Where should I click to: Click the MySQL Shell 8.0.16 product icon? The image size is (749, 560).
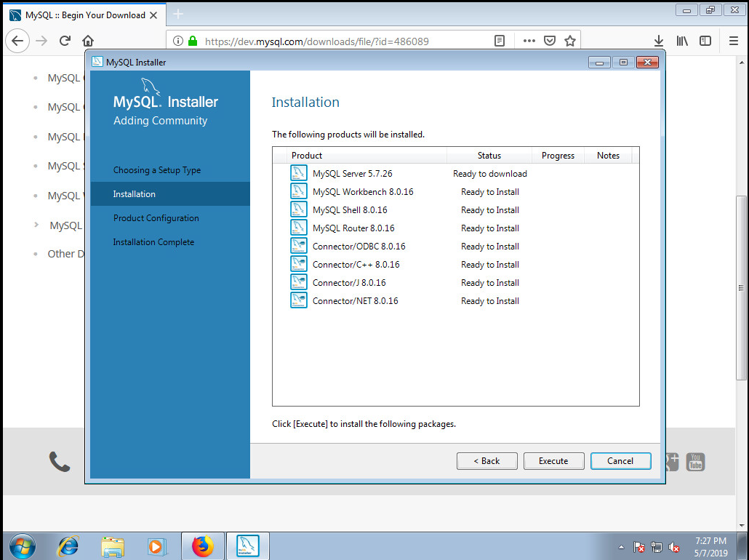coord(299,209)
